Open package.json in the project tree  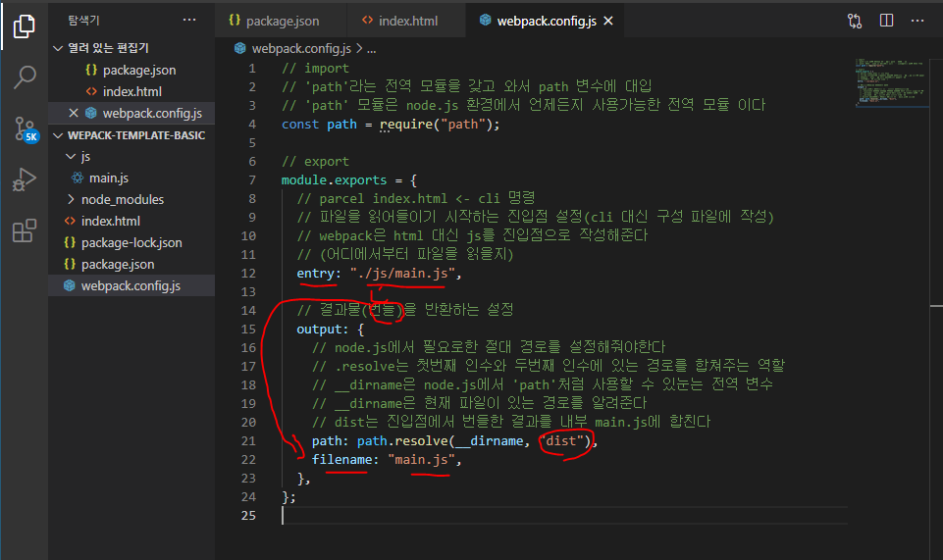coord(131,265)
